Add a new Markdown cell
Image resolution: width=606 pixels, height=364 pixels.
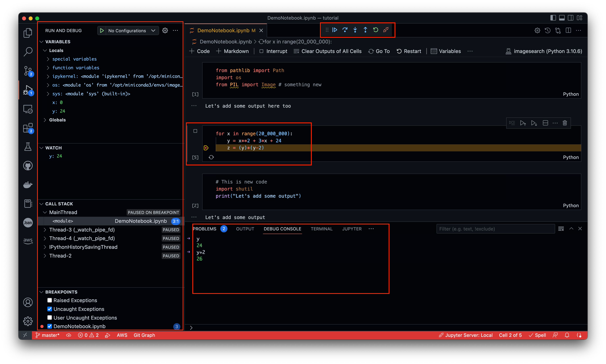232,51
